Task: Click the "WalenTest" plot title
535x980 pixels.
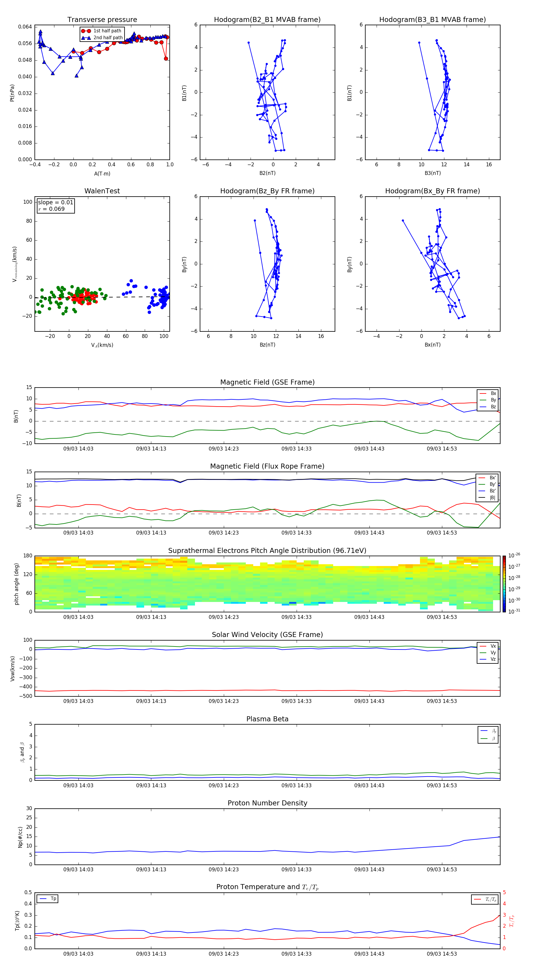Action: click(x=102, y=191)
